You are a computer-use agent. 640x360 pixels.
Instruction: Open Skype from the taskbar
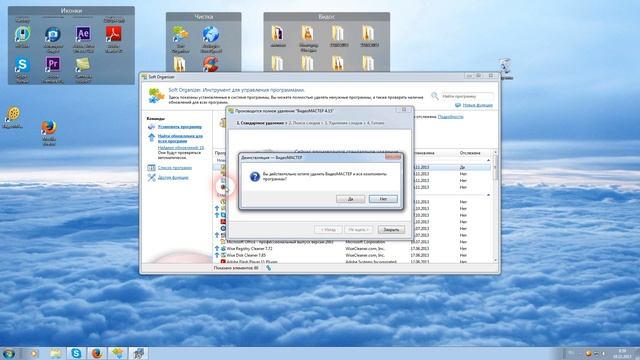click(x=76, y=353)
